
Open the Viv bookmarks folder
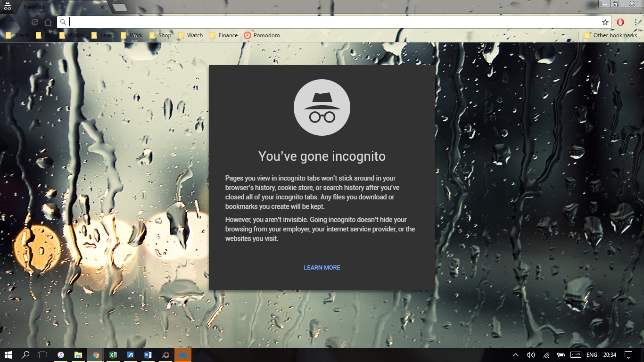pos(44,35)
